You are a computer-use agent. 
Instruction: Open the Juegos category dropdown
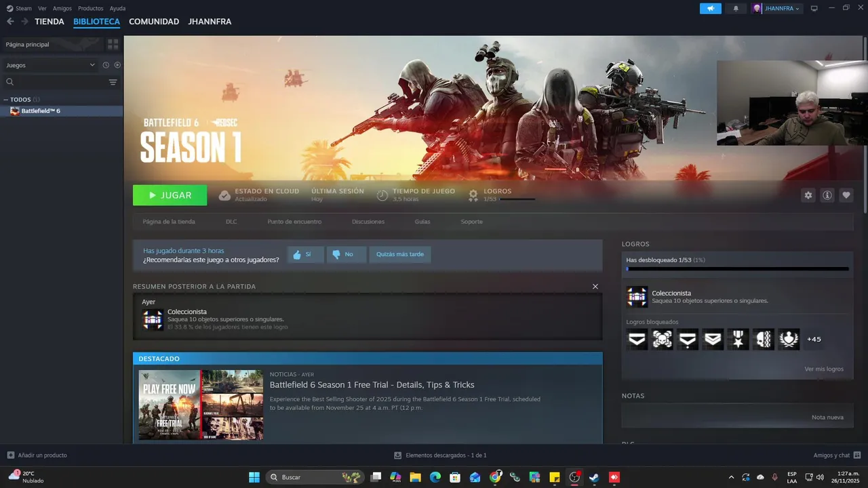click(50, 65)
